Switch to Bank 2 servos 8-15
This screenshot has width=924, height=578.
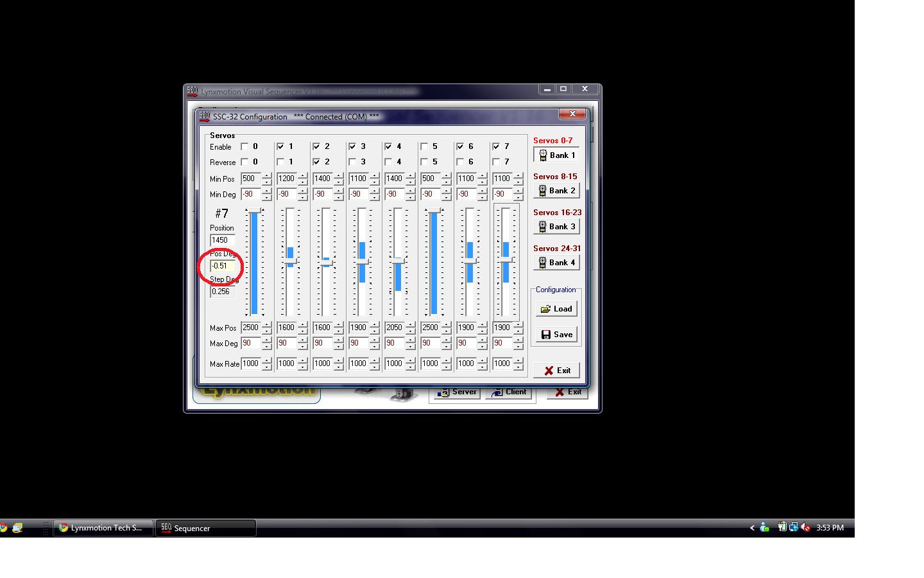click(556, 191)
